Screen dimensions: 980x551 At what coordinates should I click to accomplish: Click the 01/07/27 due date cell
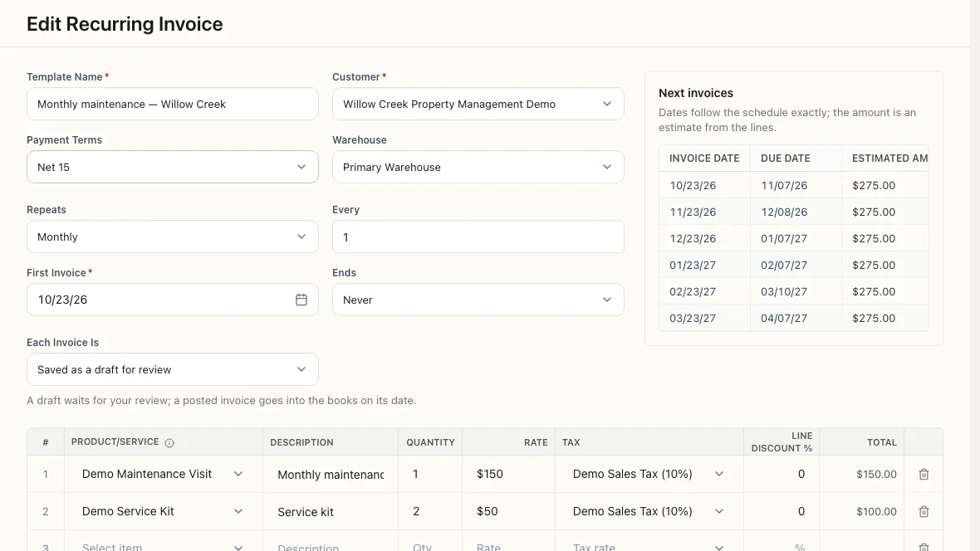pyautogui.click(x=796, y=239)
